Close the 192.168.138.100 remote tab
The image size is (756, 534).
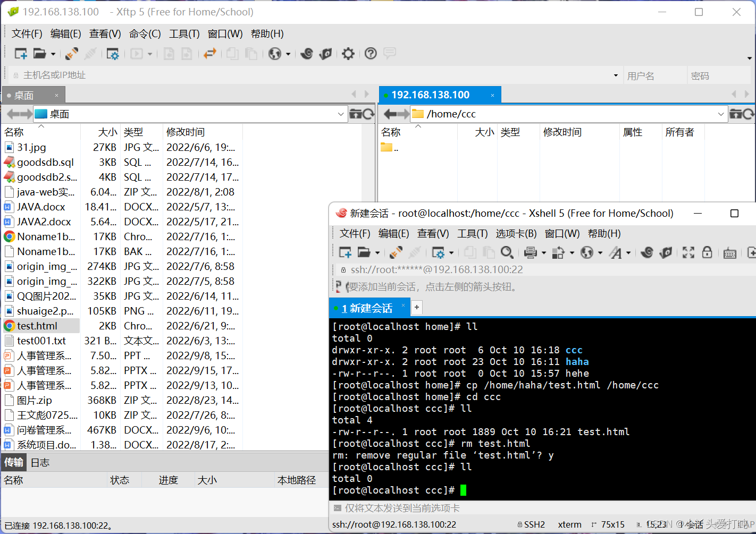pos(492,96)
